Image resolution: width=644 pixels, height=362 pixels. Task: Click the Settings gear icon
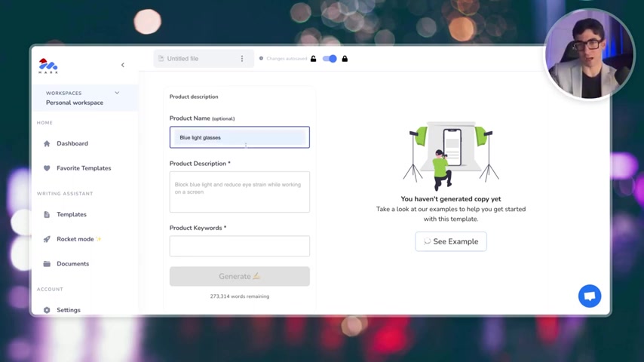47,310
